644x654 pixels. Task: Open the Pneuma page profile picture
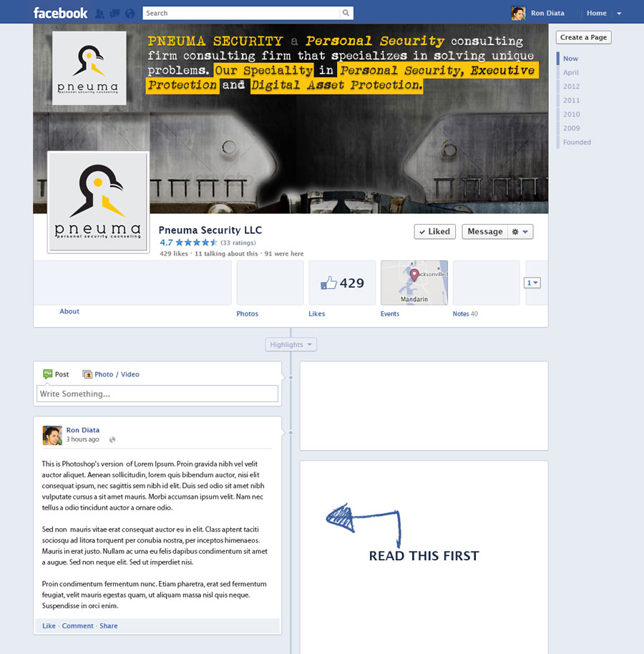coord(99,202)
